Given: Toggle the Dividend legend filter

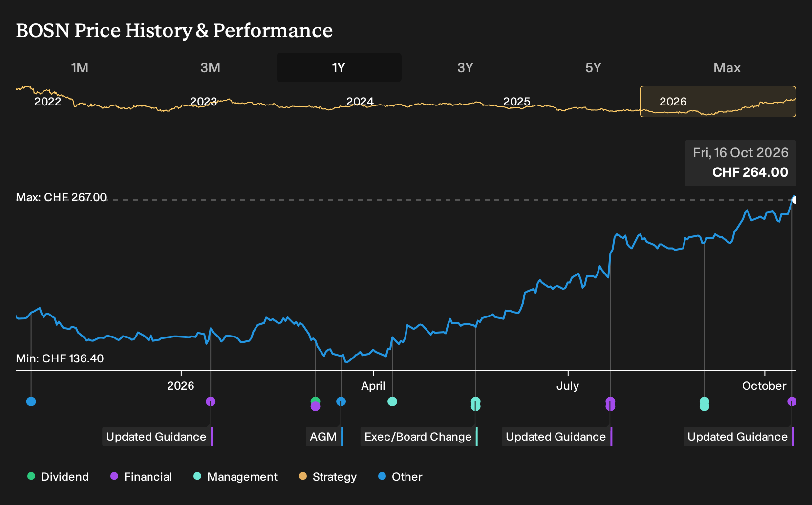Looking at the screenshot, I should click(x=58, y=477).
